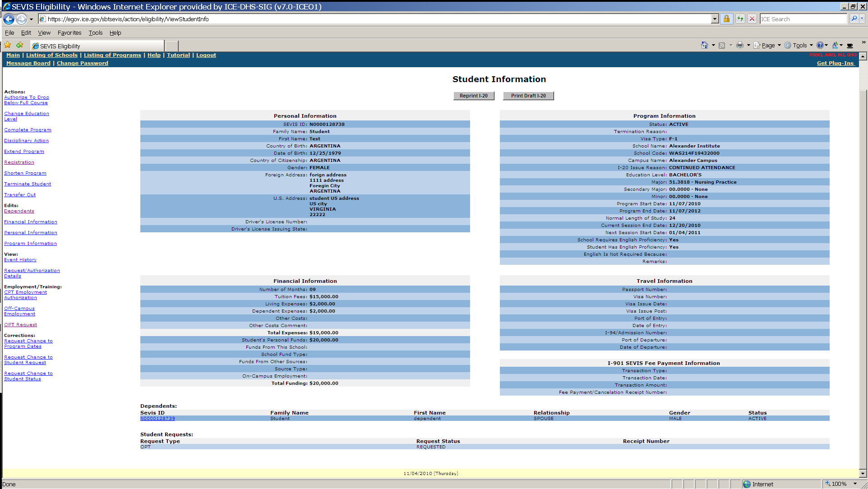
Task: Open the Page menu dropdown
Action: click(768, 45)
